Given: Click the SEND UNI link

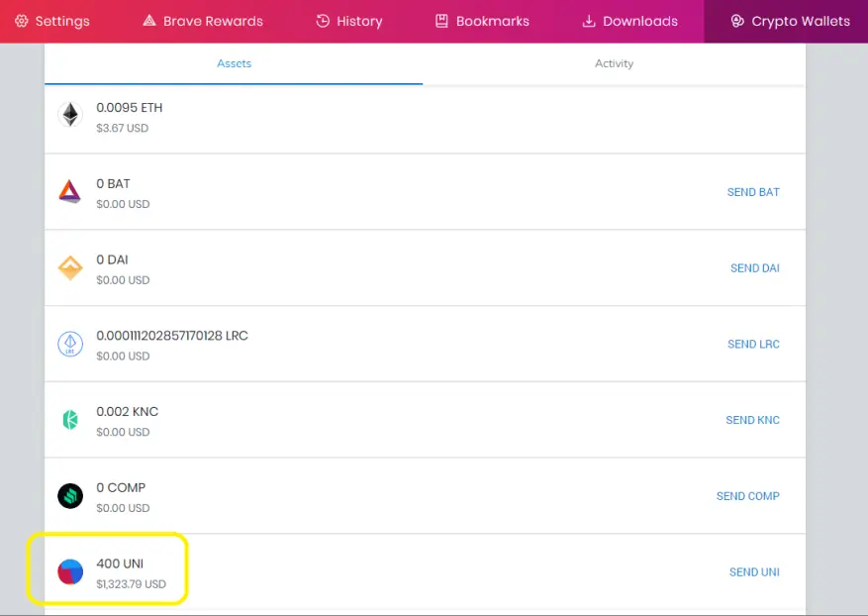Looking at the screenshot, I should point(754,571).
